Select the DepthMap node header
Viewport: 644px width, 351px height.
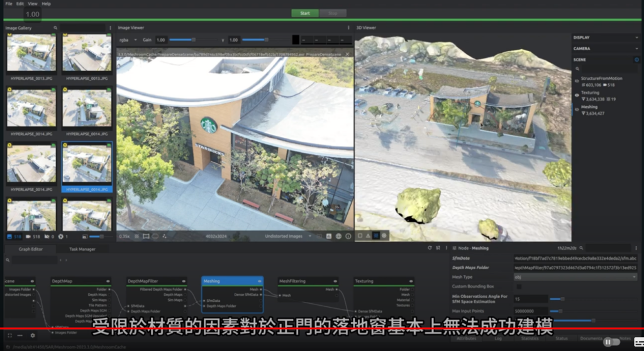tap(80, 281)
